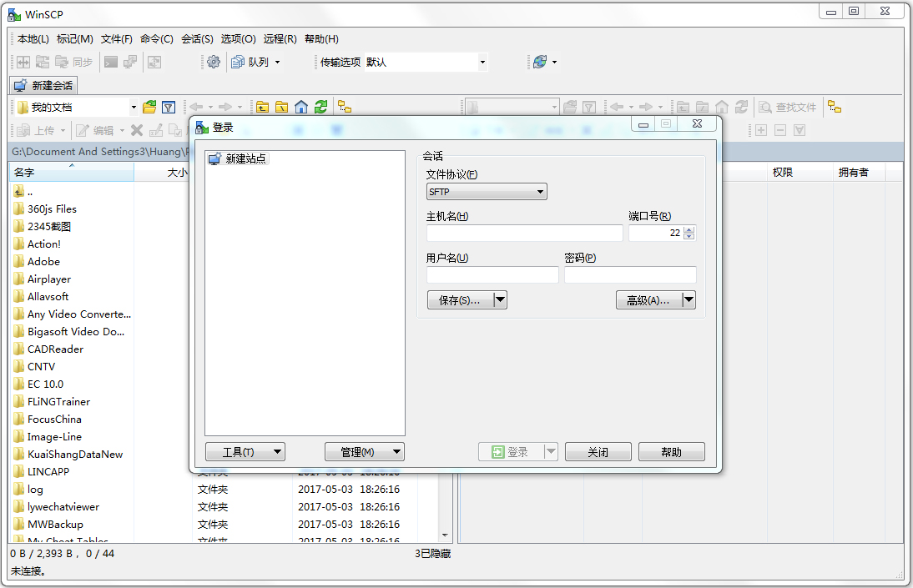Open the file protocol SFTP dropdown
Screen dimensions: 913x588
click(x=487, y=192)
